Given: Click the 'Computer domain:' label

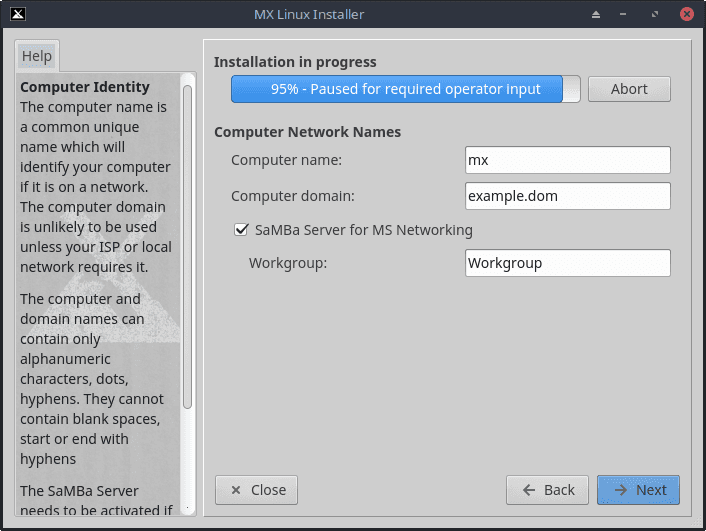Looking at the screenshot, I should (x=293, y=196).
